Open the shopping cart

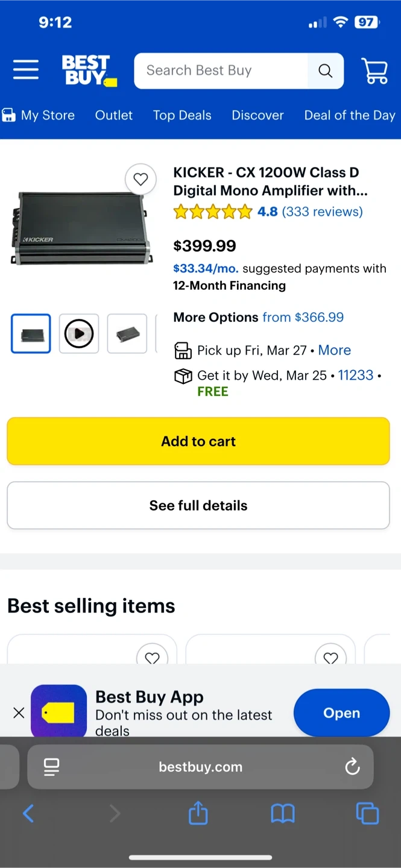coord(374,71)
